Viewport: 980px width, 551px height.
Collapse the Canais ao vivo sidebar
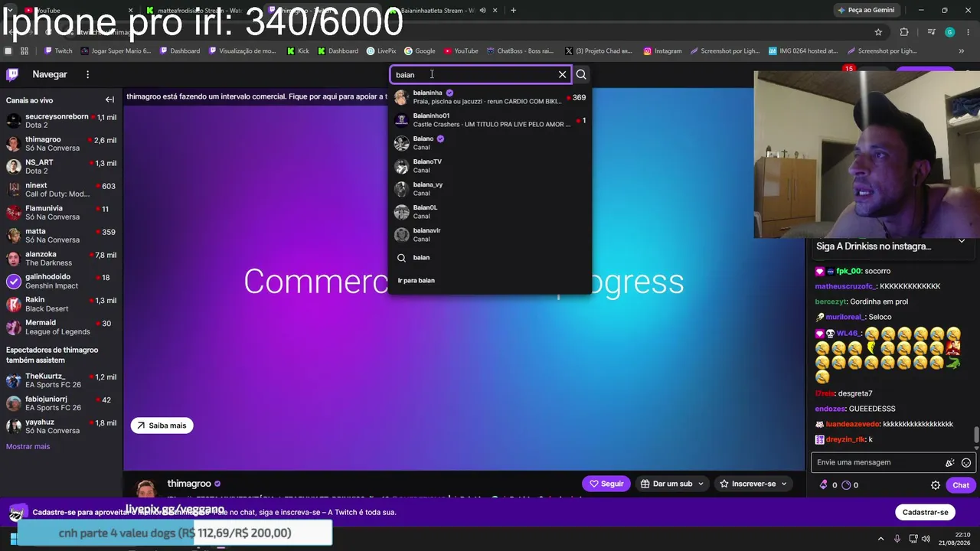[x=109, y=99]
